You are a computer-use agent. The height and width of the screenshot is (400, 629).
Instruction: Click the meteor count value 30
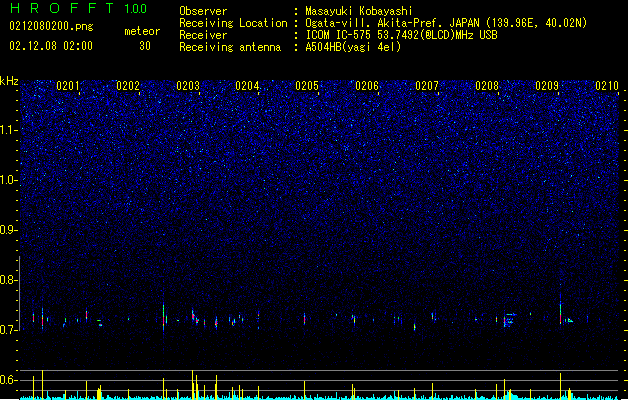coord(145,46)
